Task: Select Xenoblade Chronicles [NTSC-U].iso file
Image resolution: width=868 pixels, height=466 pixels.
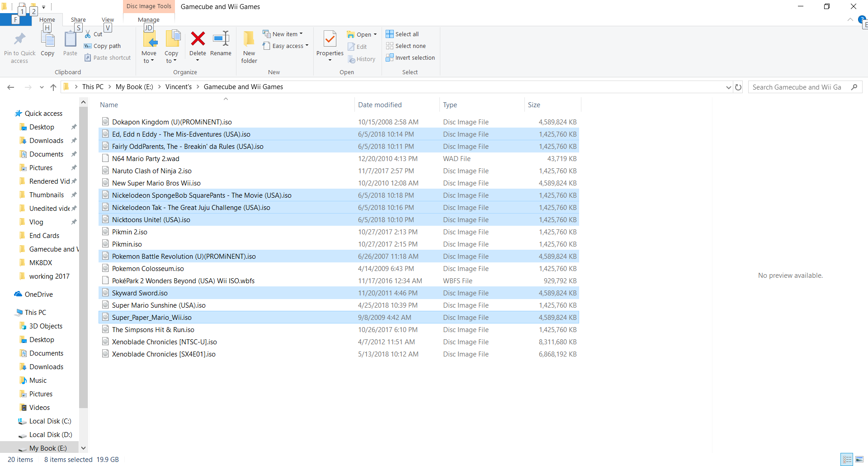Action: pyautogui.click(x=339, y=342)
